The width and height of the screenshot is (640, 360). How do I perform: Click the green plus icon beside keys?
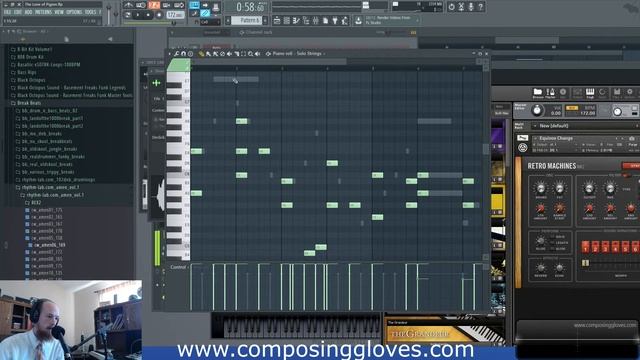pyautogui.click(x=156, y=83)
